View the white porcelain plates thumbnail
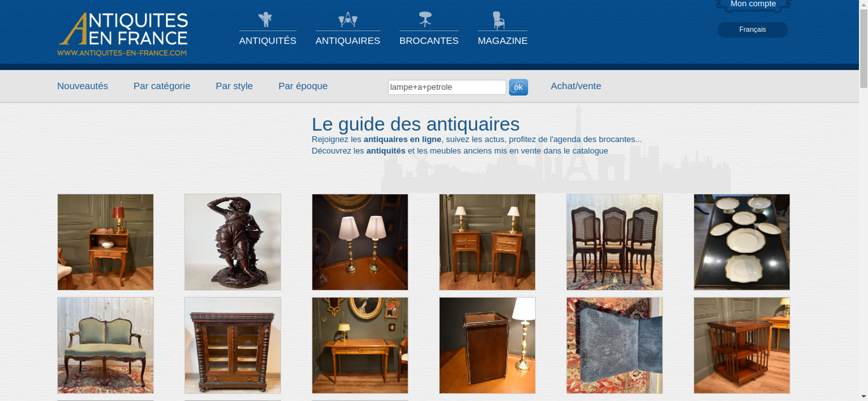The height and width of the screenshot is (401, 868). (x=742, y=242)
